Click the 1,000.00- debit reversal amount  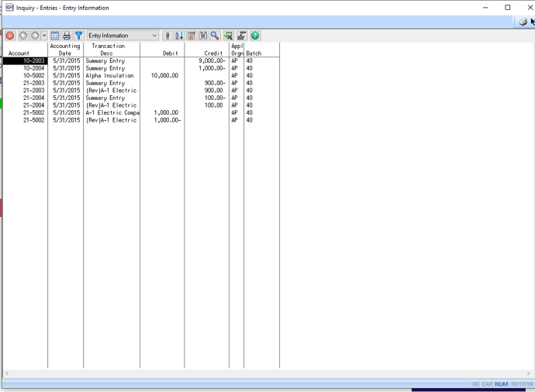pyautogui.click(x=167, y=120)
